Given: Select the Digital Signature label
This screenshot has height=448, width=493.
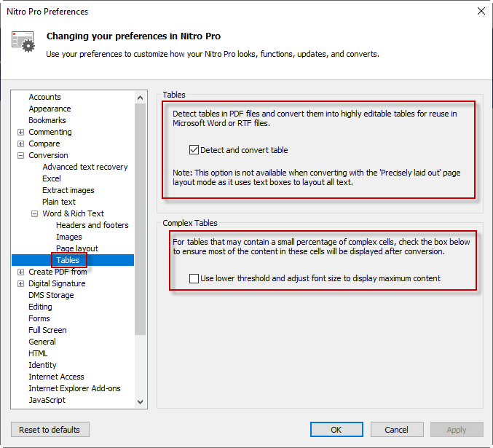Looking at the screenshot, I should 57,283.
